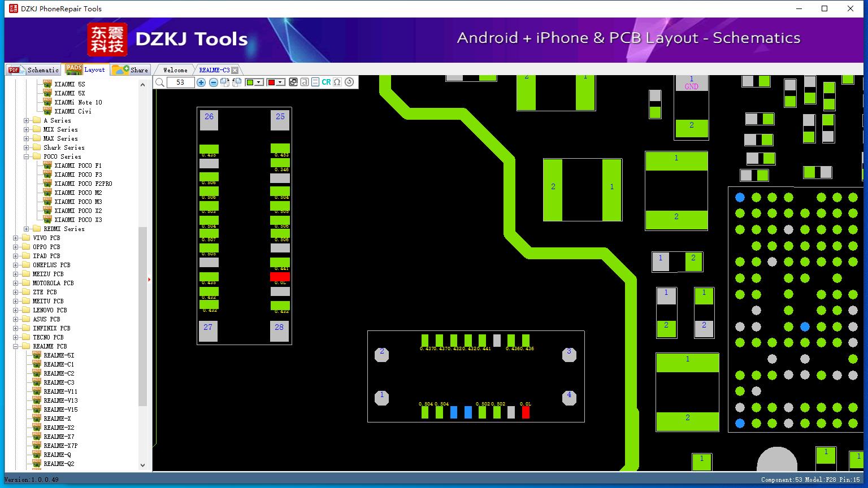Viewport: 868px width, 488px height.
Task: Expand the Shark Series folder
Action: [x=27, y=147]
